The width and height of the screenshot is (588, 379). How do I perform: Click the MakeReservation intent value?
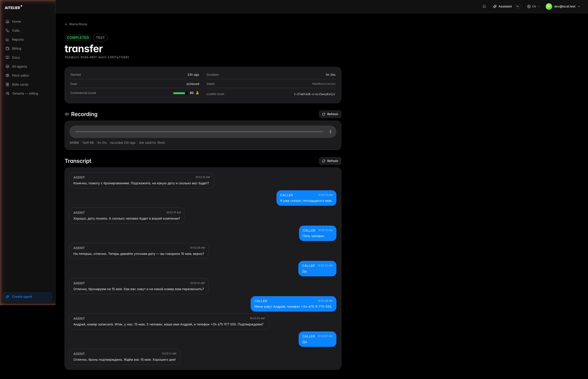coord(324,84)
